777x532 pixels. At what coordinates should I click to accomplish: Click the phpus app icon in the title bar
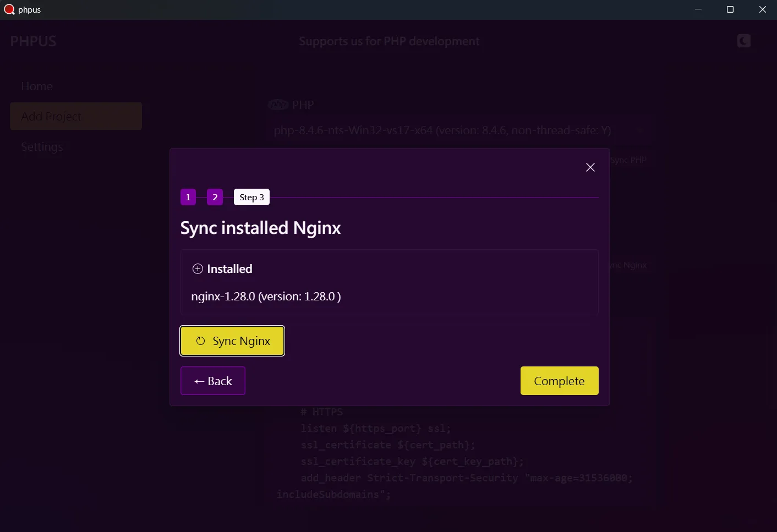pyautogui.click(x=9, y=9)
